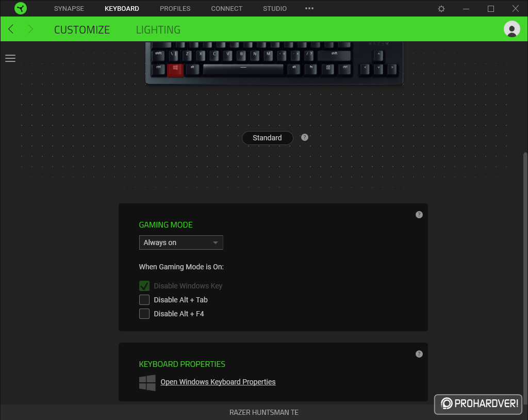
Task: Open the CUSTOMIZE subtab
Action: point(82,29)
